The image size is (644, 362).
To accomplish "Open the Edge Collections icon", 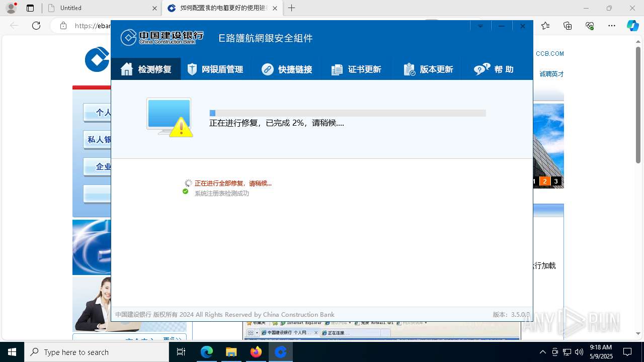I will [568, 26].
